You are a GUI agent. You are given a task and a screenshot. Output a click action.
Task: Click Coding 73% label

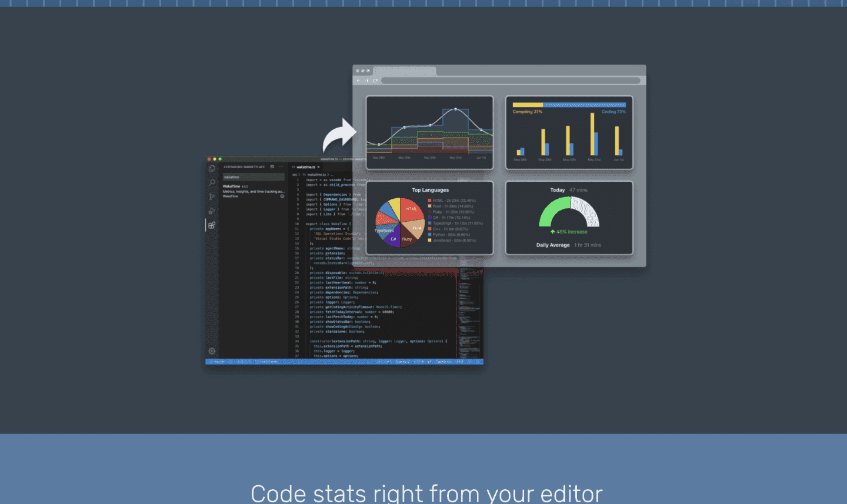click(x=613, y=112)
